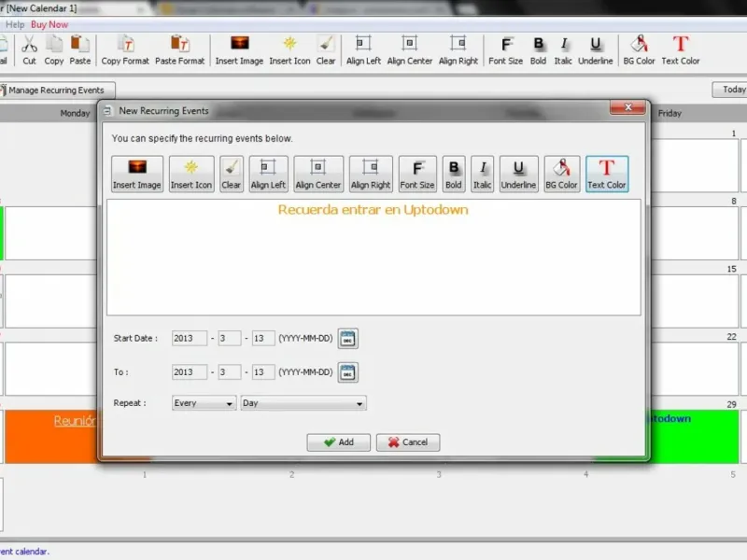Viewport: 747px width, 560px height.
Task: Click Paste Format in main toolbar
Action: click(x=179, y=50)
